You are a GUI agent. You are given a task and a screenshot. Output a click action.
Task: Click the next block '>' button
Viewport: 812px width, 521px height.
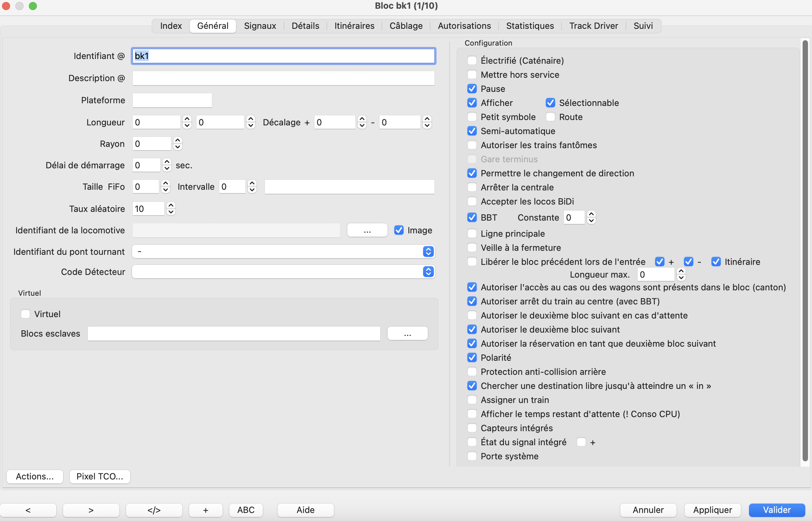pos(91,510)
